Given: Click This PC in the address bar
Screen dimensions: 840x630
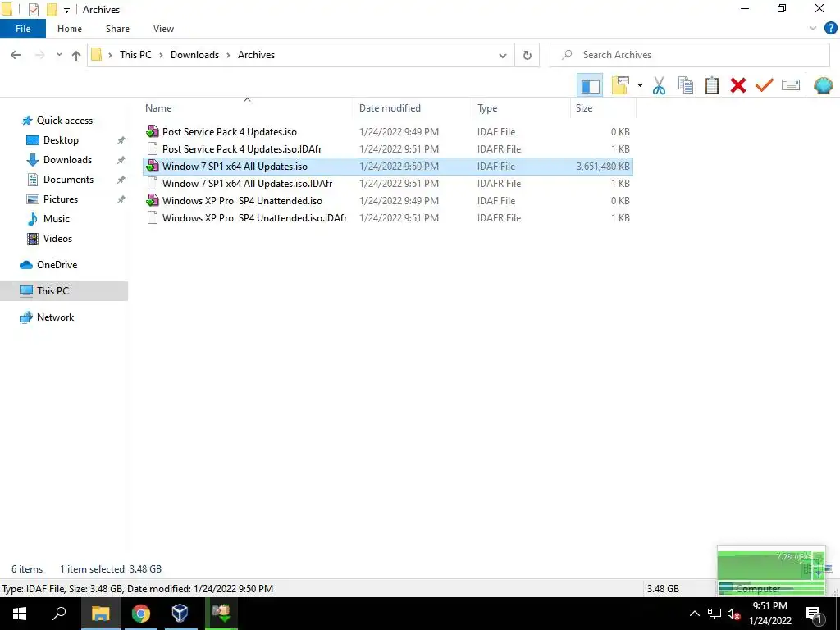Looking at the screenshot, I should point(135,55).
